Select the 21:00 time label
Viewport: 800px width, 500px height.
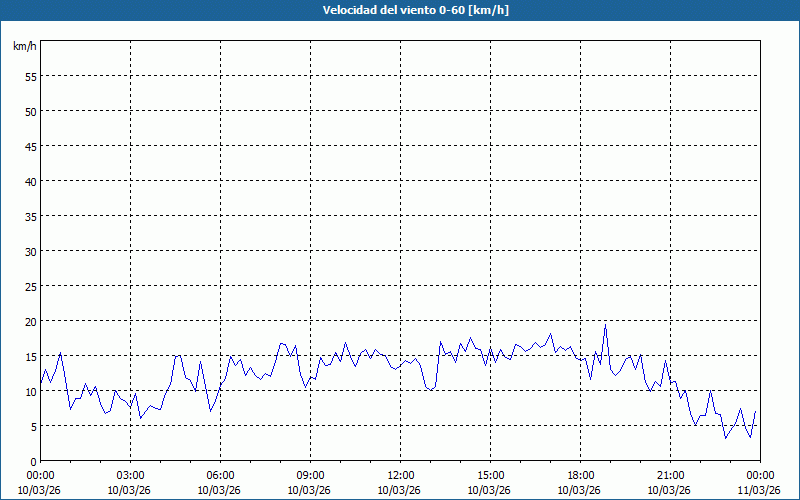670,475
